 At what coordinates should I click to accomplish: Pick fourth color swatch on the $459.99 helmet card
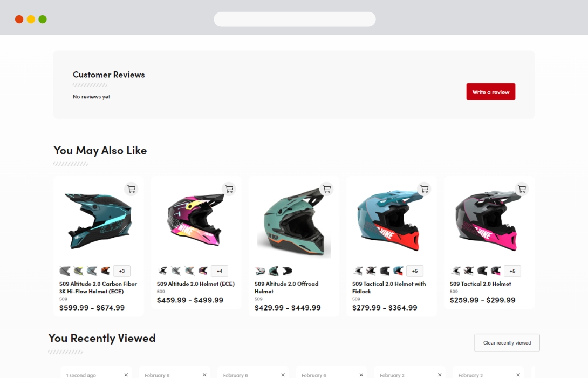coord(203,271)
